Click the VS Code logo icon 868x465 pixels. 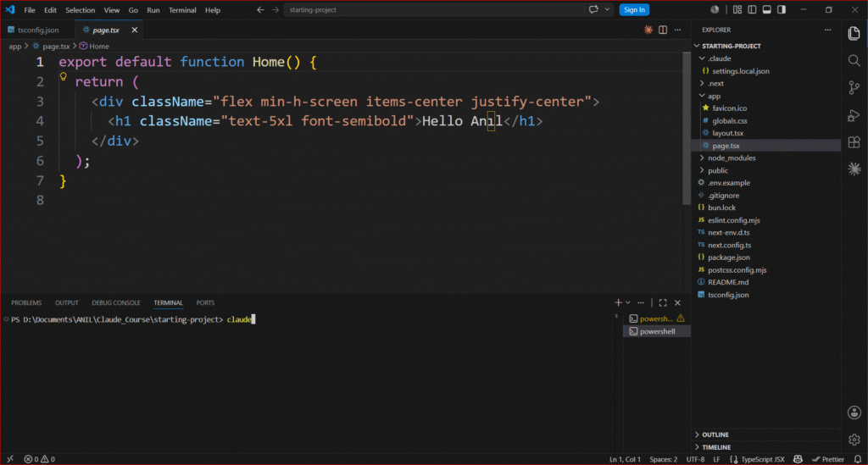tap(10, 9)
